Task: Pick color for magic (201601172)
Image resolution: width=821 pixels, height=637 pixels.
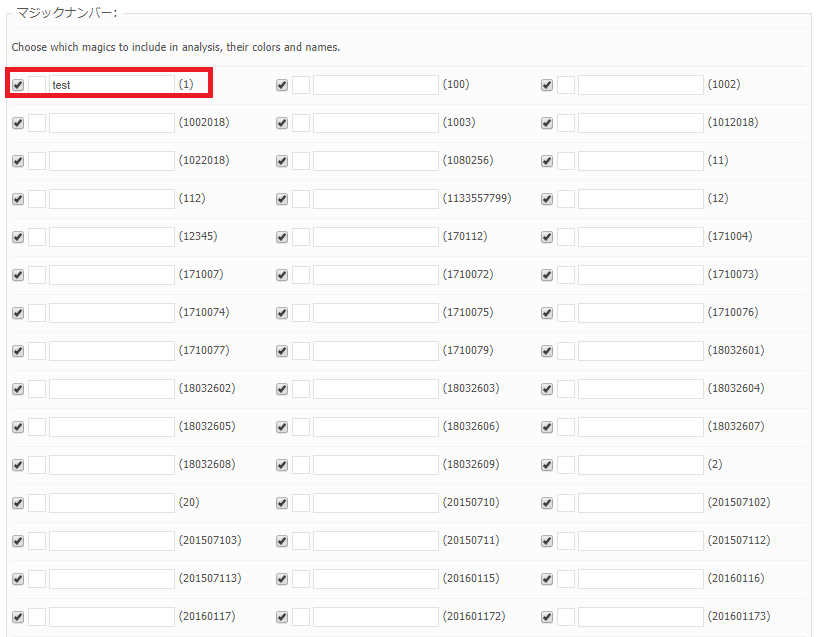Action: point(301,617)
